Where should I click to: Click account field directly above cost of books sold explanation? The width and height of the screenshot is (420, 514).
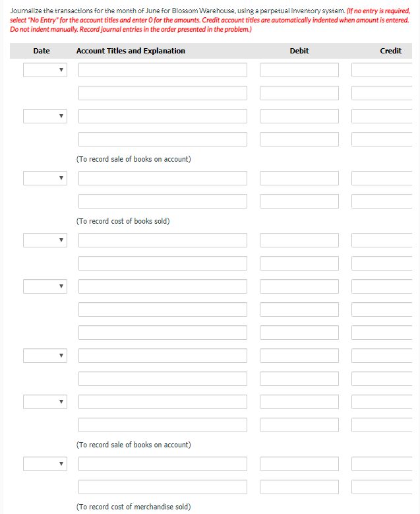point(163,201)
